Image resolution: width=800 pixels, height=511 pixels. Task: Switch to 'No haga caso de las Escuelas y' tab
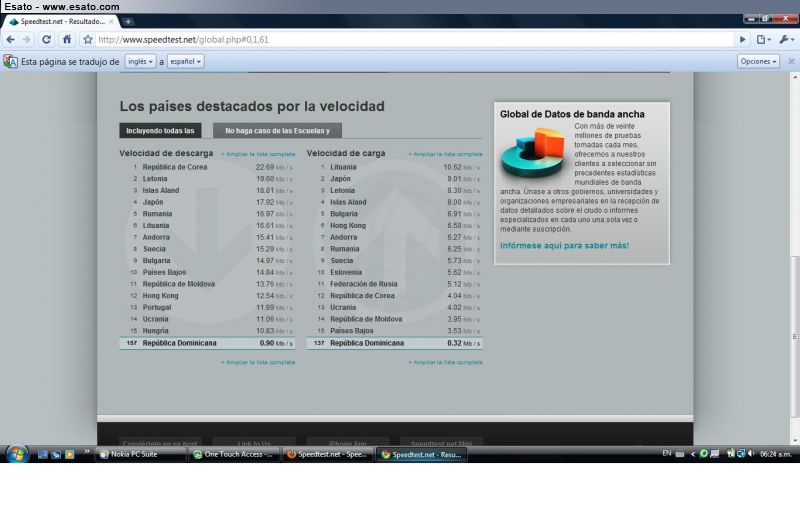tap(277, 131)
